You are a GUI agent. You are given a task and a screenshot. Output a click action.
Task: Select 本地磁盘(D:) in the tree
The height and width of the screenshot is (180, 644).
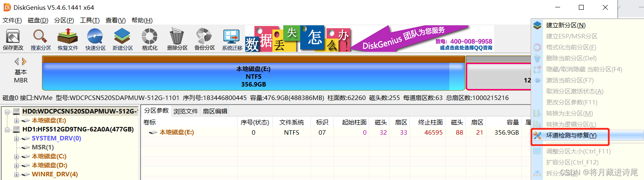(49, 165)
